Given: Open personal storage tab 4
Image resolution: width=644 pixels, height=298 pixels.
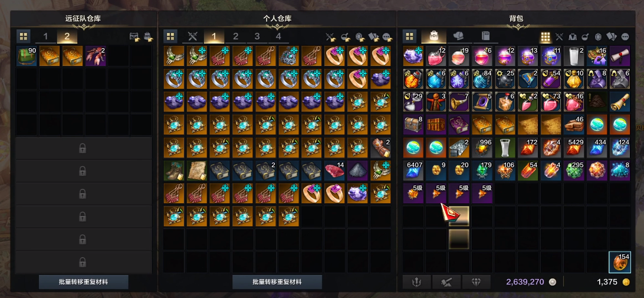Looking at the screenshot, I should tap(278, 36).
